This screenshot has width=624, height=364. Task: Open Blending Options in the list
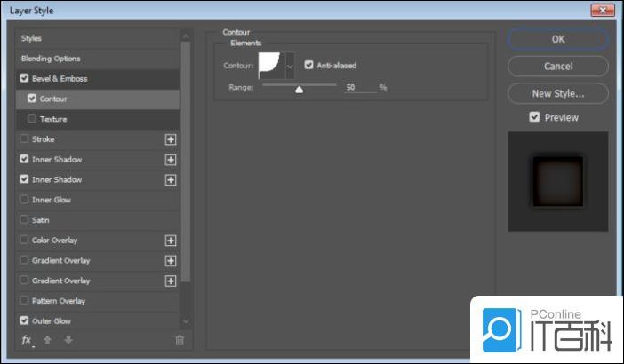click(x=51, y=59)
